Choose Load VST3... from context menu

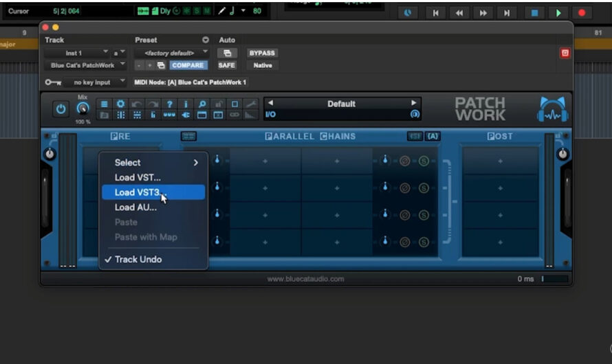(153, 192)
